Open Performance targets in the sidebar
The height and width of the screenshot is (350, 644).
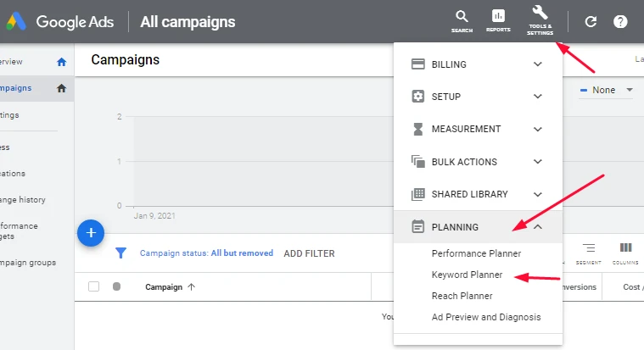[19, 231]
